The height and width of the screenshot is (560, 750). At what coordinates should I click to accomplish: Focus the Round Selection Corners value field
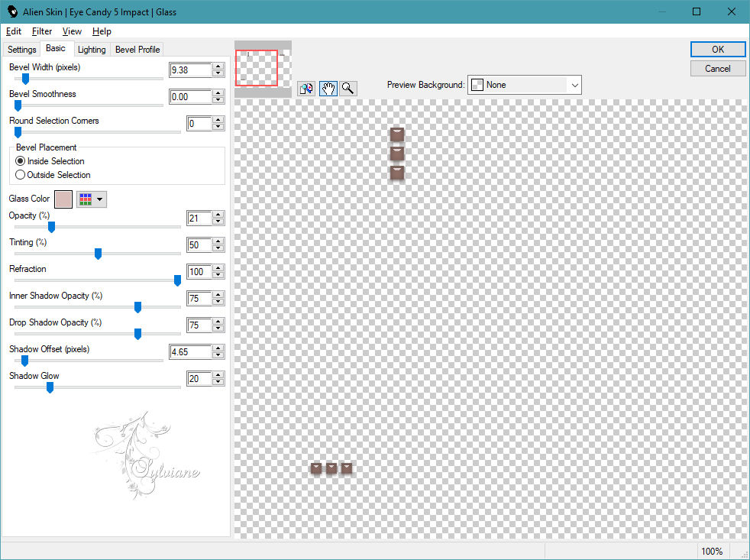pyautogui.click(x=199, y=124)
